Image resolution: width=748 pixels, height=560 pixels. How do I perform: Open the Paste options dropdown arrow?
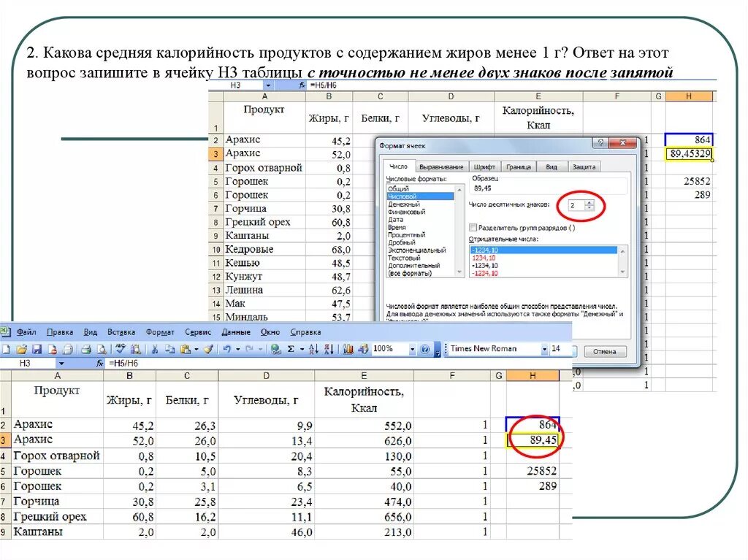click(x=196, y=349)
